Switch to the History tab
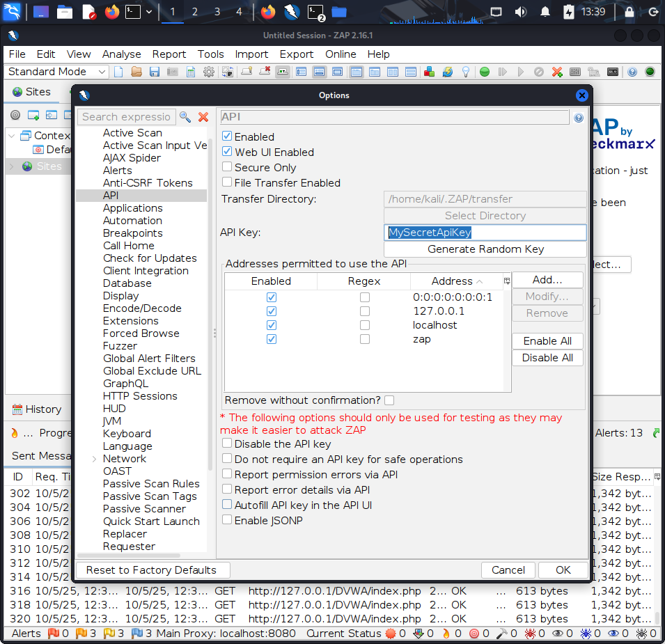Viewport: 665px width, 644px height. click(x=38, y=409)
